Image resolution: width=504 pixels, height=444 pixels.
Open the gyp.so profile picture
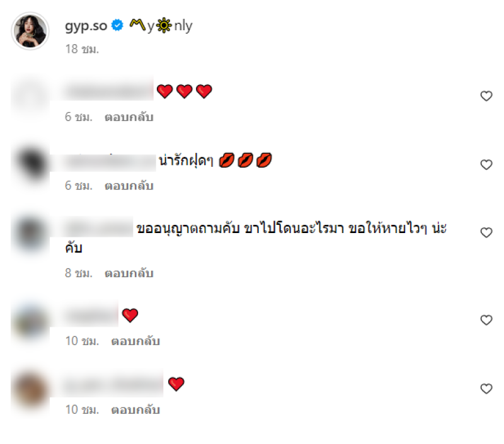pyautogui.click(x=30, y=31)
